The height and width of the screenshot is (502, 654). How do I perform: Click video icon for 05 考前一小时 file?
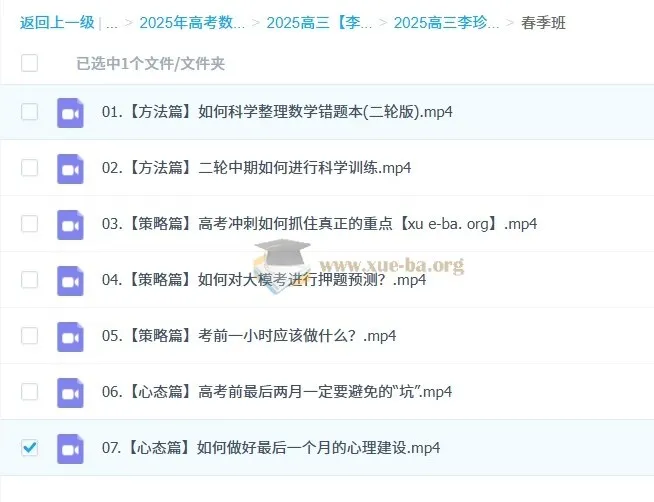[70, 336]
